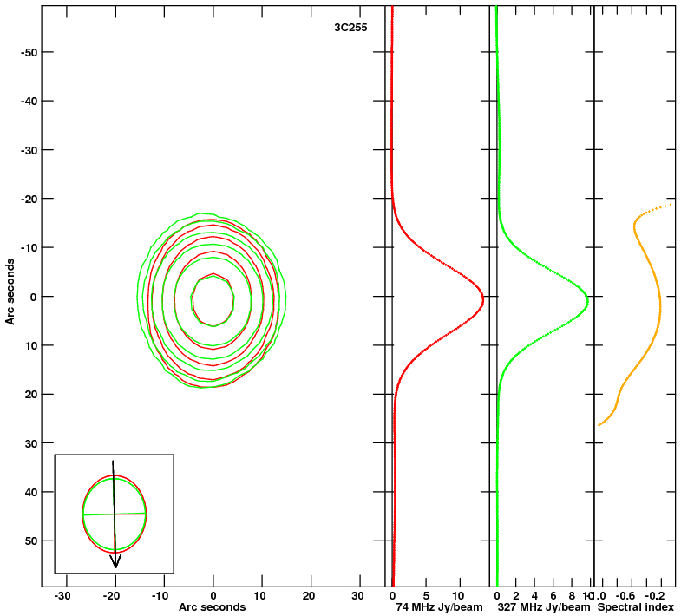Click the 5 tick label on 74 MHz axis

pyautogui.click(x=426, y=595)
